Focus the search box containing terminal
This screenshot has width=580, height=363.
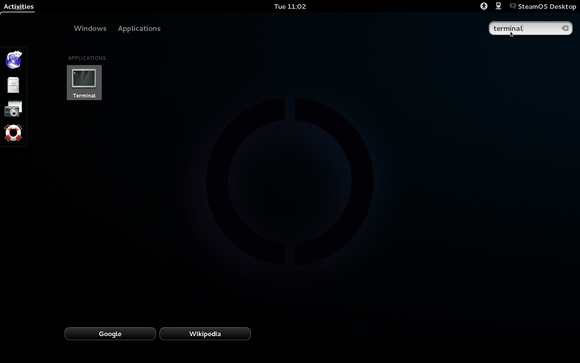pyautogui.click(x=530, y=28)
